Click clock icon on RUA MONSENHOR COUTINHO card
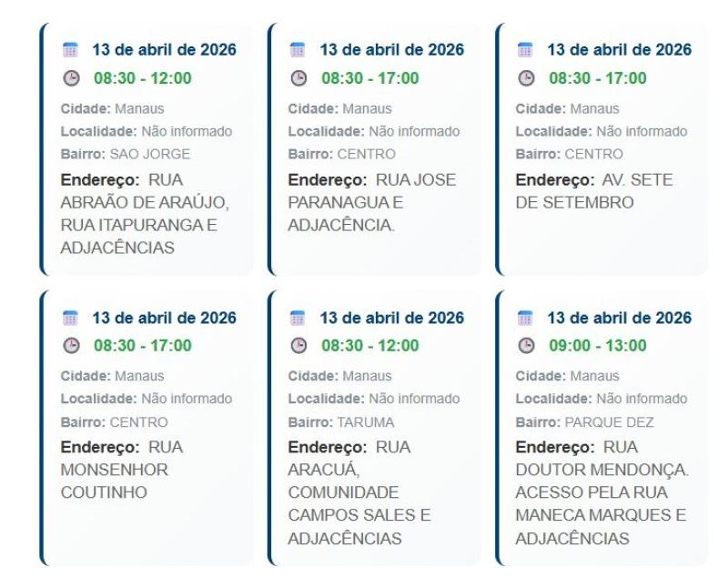The image size is (728, 578). (x=69, y=346)
